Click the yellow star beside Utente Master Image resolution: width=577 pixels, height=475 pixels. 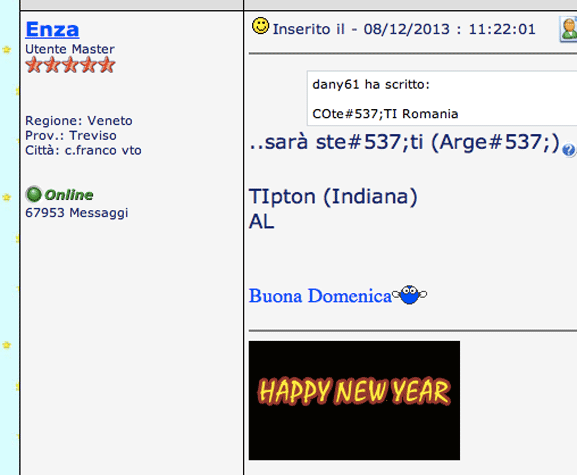7,49
